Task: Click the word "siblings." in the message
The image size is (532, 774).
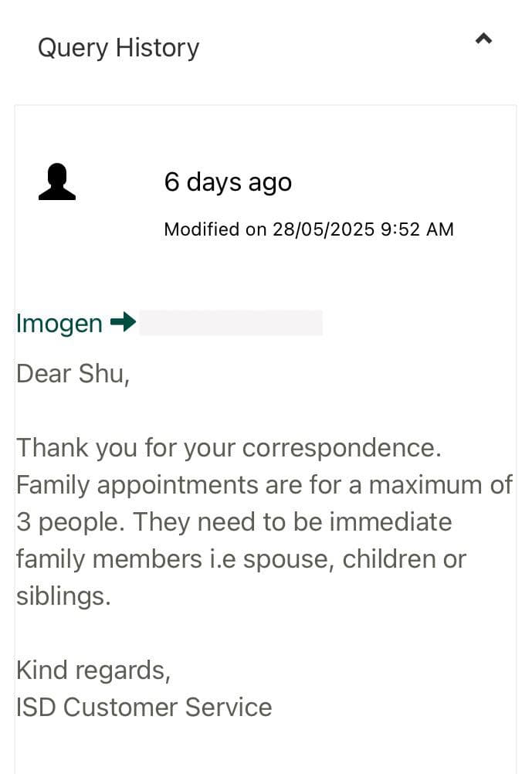Action: point(63,596)
